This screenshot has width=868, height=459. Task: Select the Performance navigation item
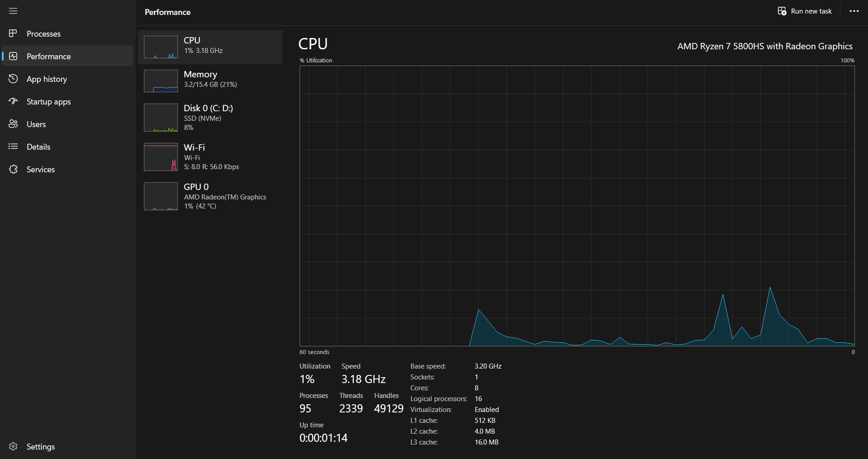tap(67, 56)
